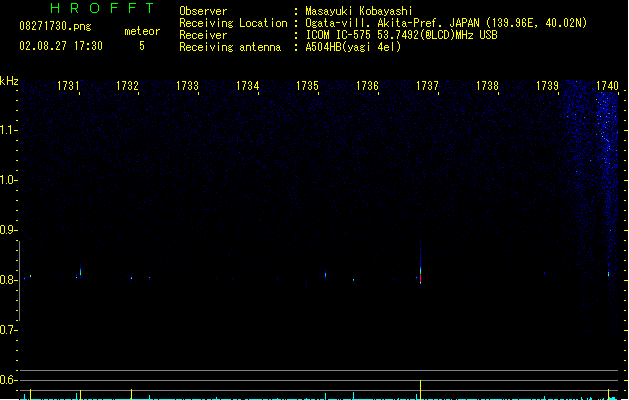This screenshot has width=629, height=400.
Task: Click the kHz axis unit label
Action: pos(9,81)
